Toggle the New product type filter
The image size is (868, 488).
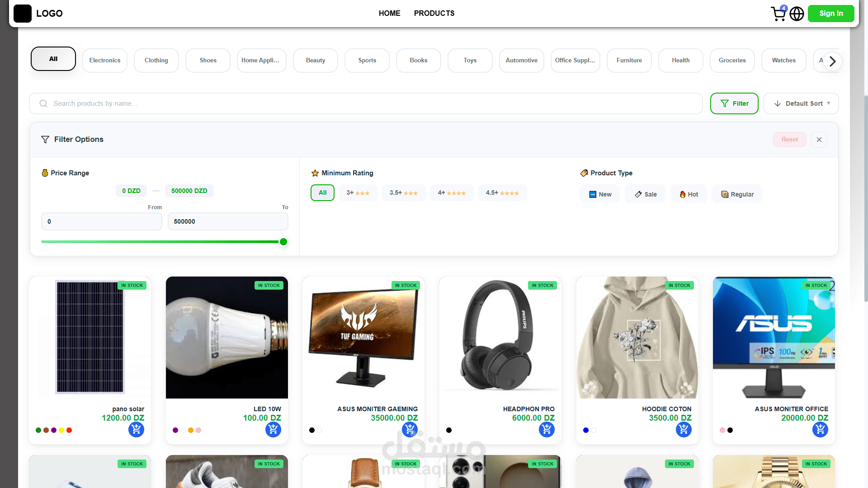click(600, 194)
